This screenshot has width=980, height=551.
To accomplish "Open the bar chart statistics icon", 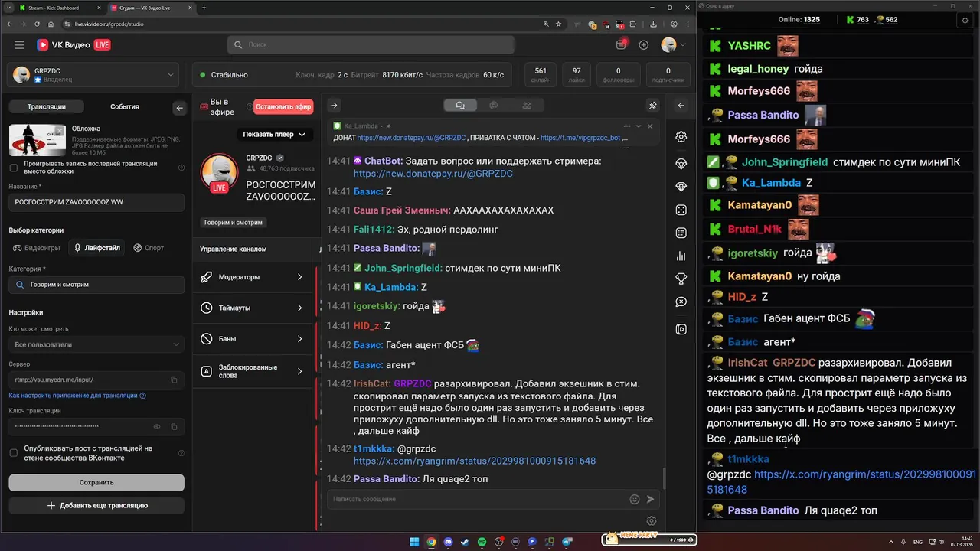I will point(681,256).
